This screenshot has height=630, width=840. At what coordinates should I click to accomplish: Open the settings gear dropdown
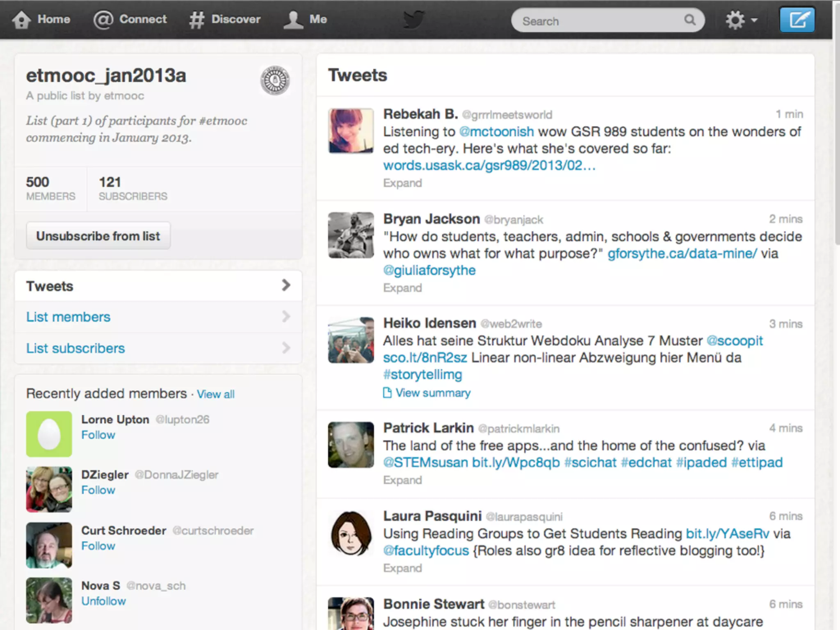click(740, 20)
